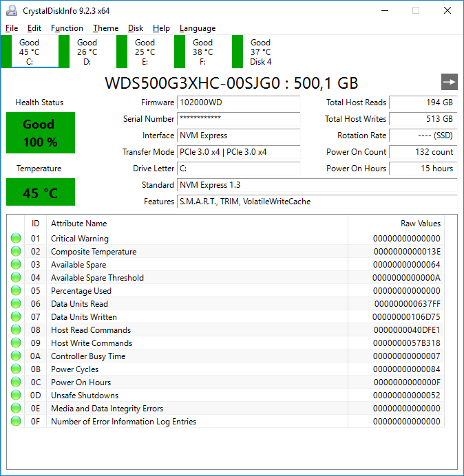The width and height of the screenshot is (464, 476).
Task: Click status circle for Percentage Used
Action: coord(16,290)
